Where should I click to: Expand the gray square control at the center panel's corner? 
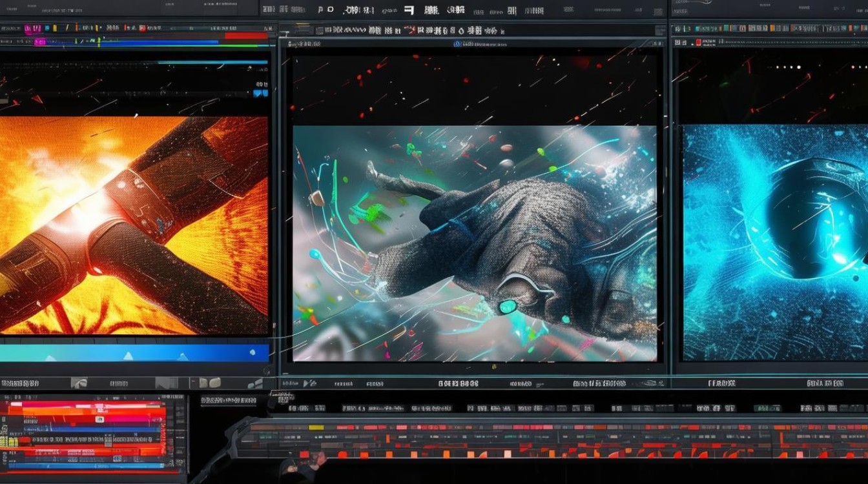pyautogui.click(x=661, y=30)
